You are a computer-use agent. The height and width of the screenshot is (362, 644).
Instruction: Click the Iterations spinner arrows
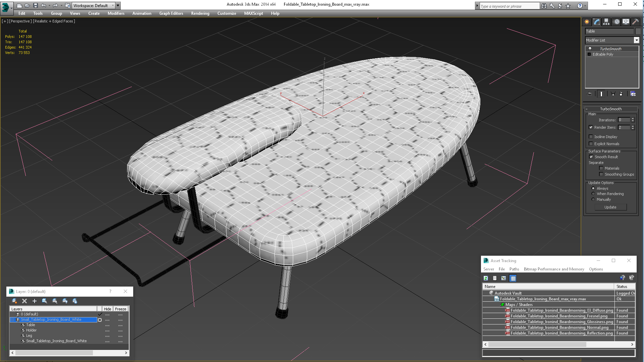633,120
